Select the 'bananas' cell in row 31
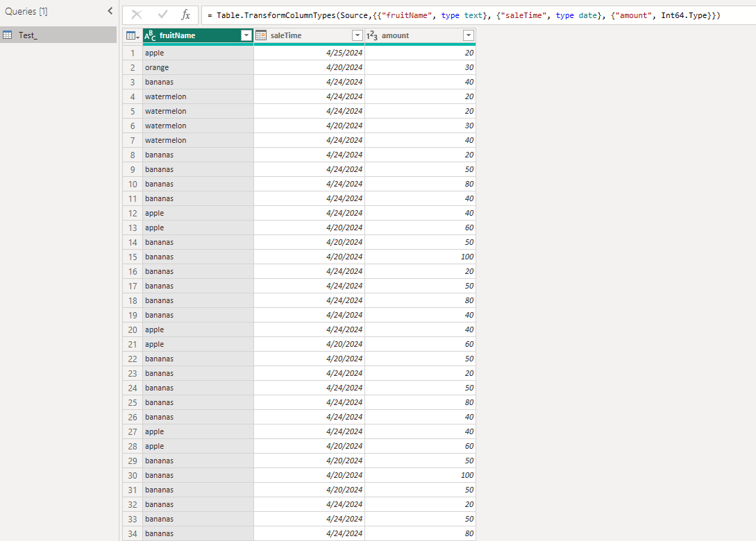 pyautogui.click(x=198, y=490)
